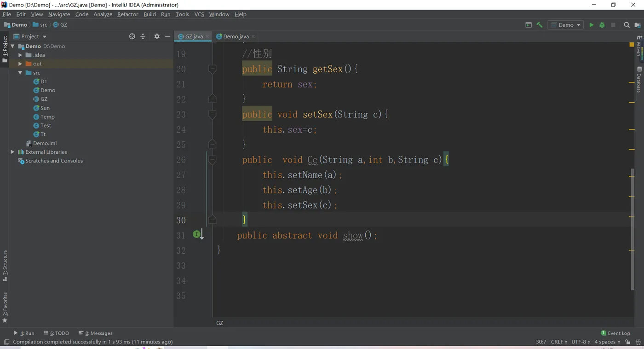Collapse the Demo root folder
Viewport: 644px width, 349px height.
click(12, 46)
